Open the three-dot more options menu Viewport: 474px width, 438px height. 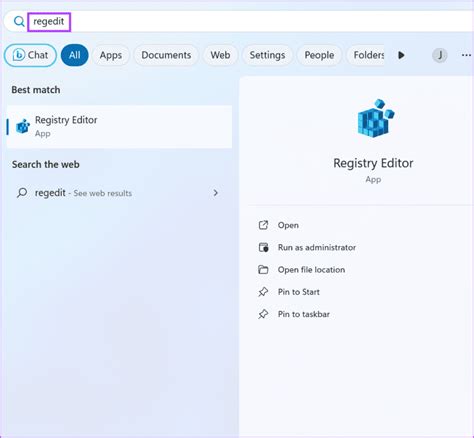pos(466,55)
